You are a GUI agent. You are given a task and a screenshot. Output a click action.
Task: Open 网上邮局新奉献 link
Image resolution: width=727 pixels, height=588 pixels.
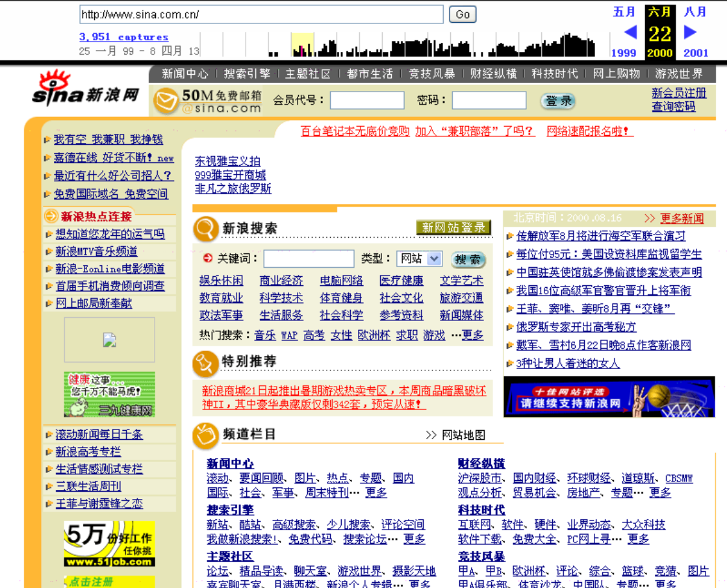click(94, 303)
